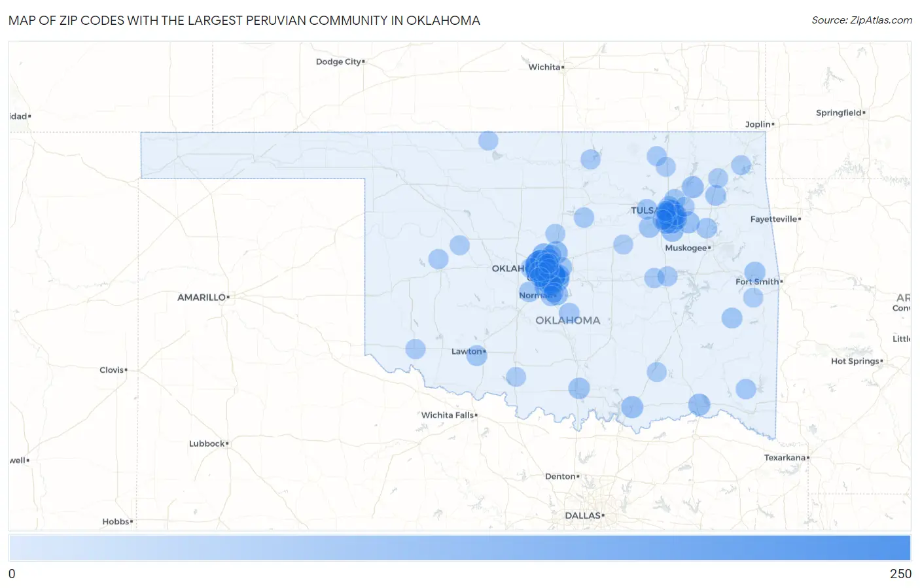Select the Dodge City label
This screenshot has width=920, height=588.
(338, 61)
